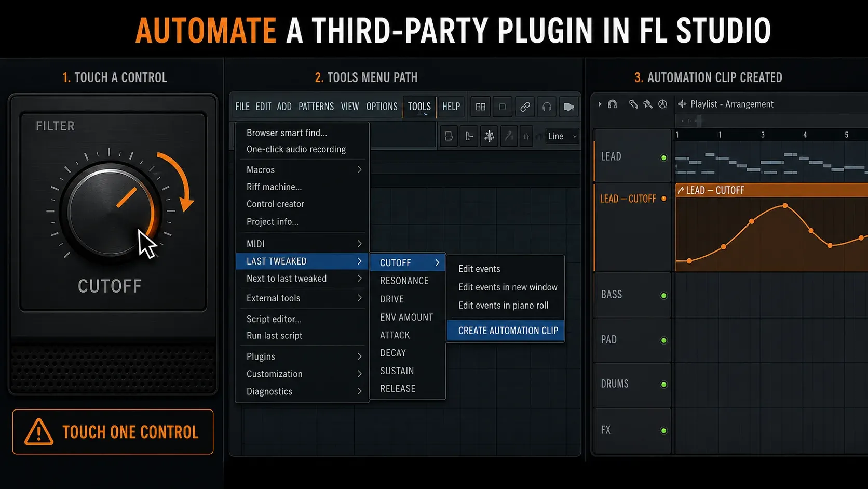Select the pencil draw tool in playlist
868x489 pixels.
633,104
